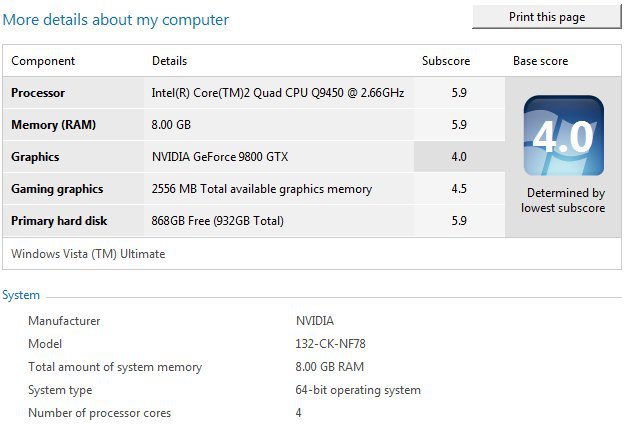Click the Component column header
The width and height of the screenshot is (626, 428).
43,61
